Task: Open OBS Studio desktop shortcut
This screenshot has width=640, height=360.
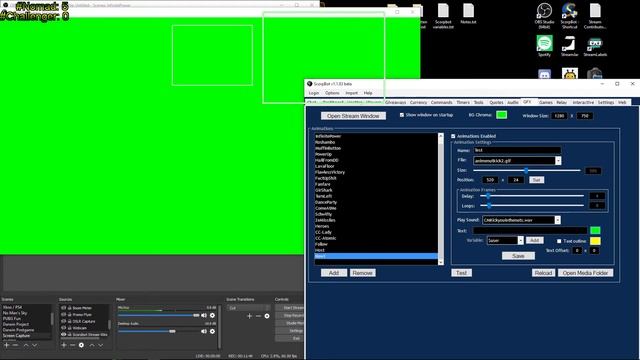Action: [x=544, y=16]
